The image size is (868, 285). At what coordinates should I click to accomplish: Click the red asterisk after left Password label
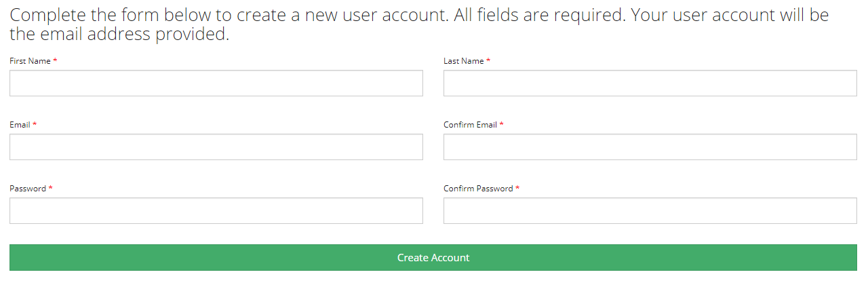click(x=50, y=189)
